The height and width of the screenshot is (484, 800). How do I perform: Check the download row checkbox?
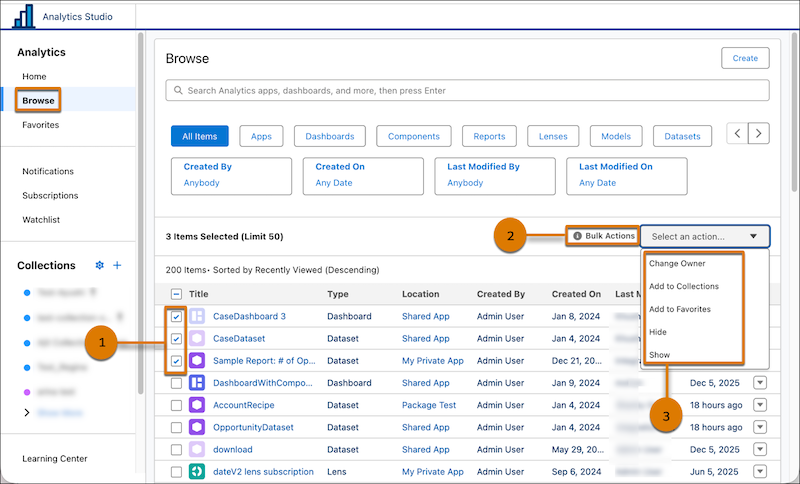(x=176, y=449)
